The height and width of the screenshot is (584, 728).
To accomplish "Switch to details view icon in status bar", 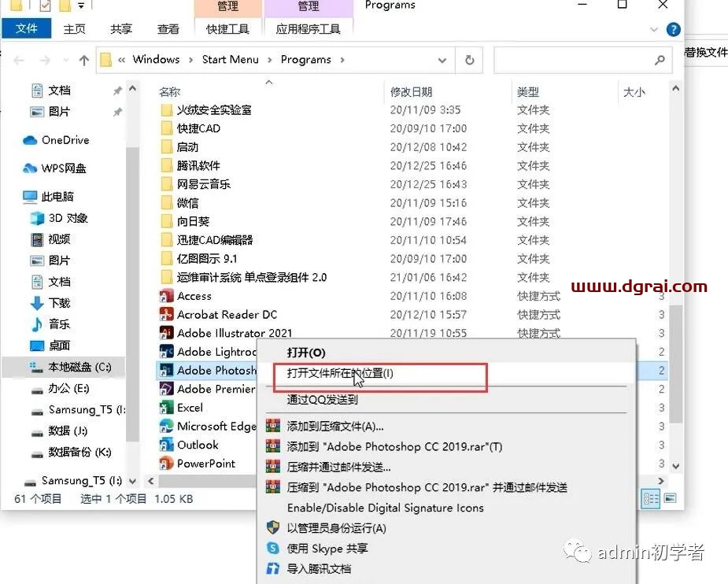I will point(650,498).
